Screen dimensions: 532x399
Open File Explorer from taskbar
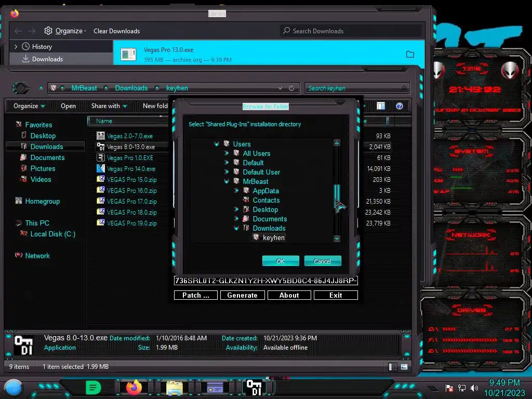coord(175,388)
